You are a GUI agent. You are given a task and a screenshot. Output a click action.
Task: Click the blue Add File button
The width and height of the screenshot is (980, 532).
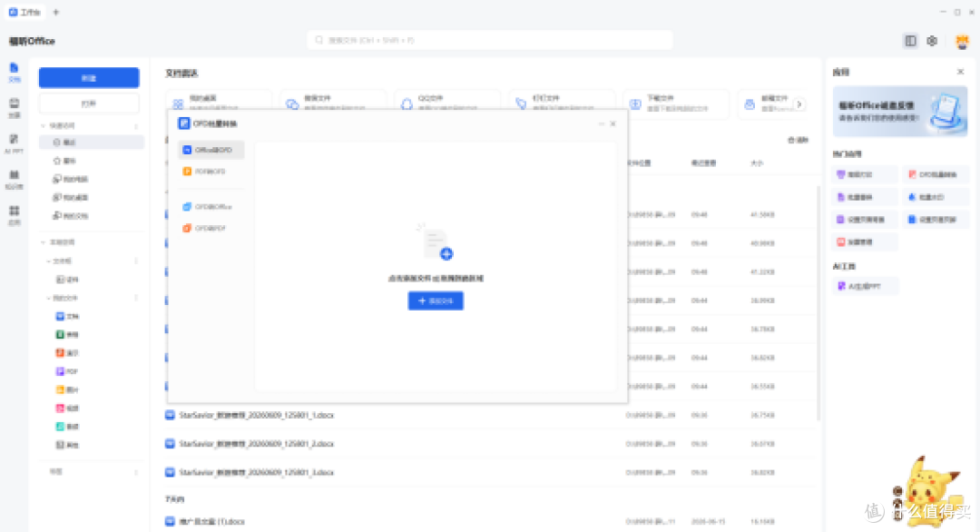(x=436, y=300)
